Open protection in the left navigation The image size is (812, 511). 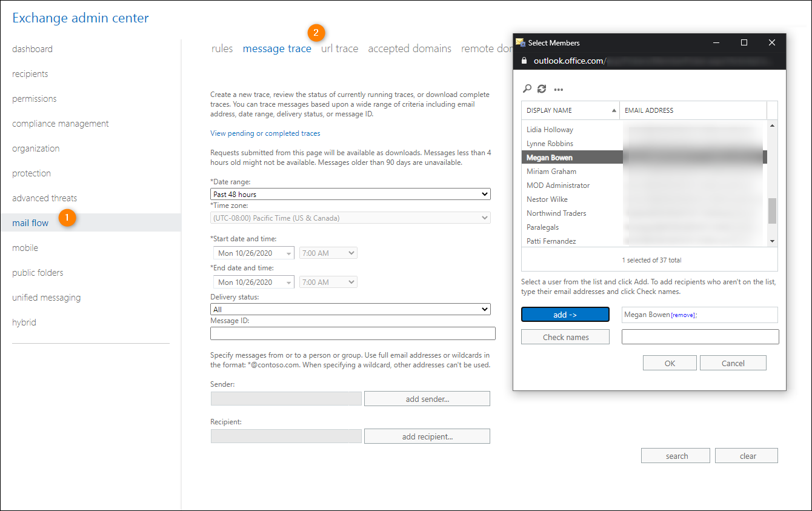click(x=33, y=173)
